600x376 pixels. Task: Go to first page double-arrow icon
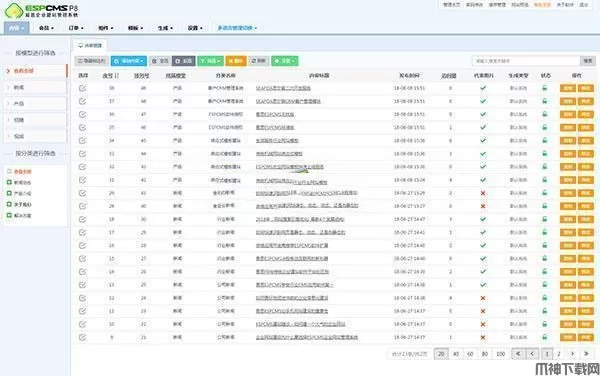(518, 354)
